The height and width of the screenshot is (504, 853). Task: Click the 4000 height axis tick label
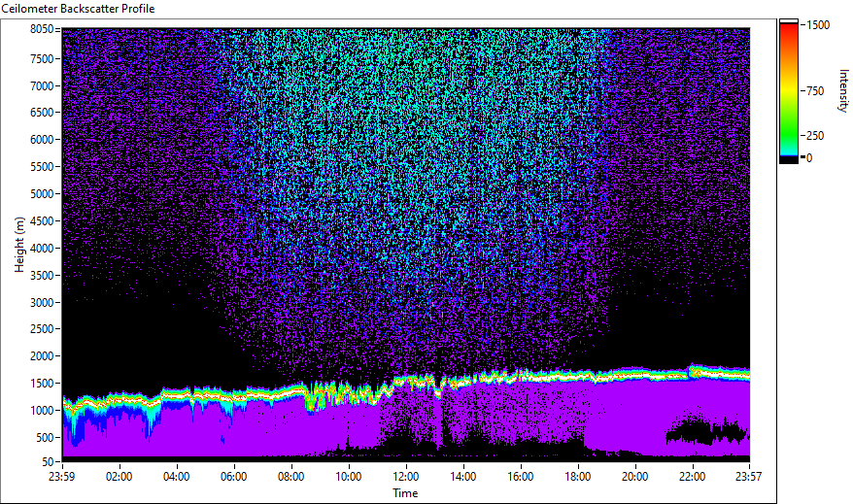42,249
